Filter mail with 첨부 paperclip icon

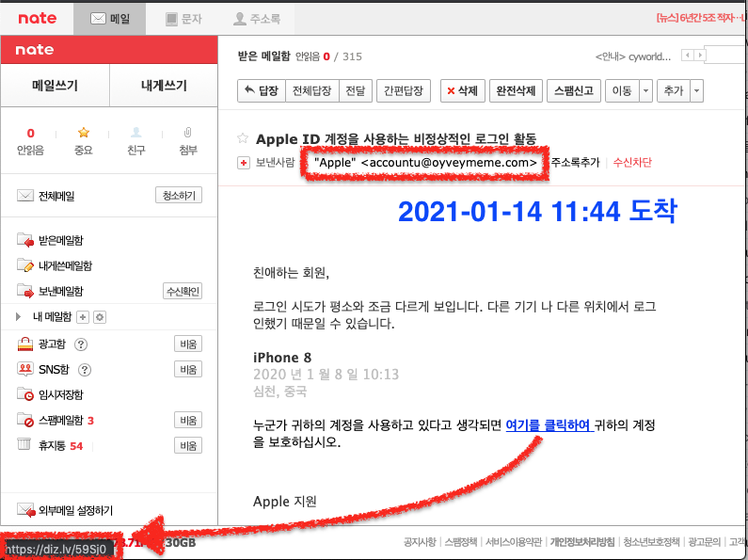tap(188, 141)
